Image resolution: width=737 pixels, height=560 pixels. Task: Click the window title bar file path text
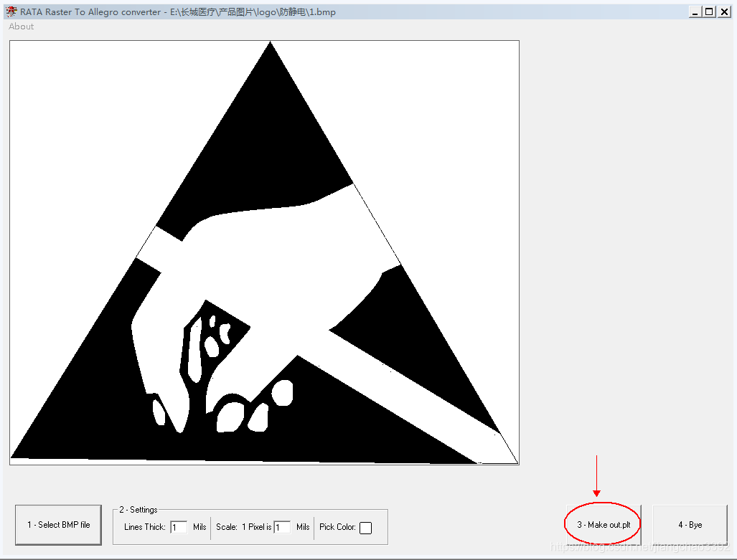(253, 12)
